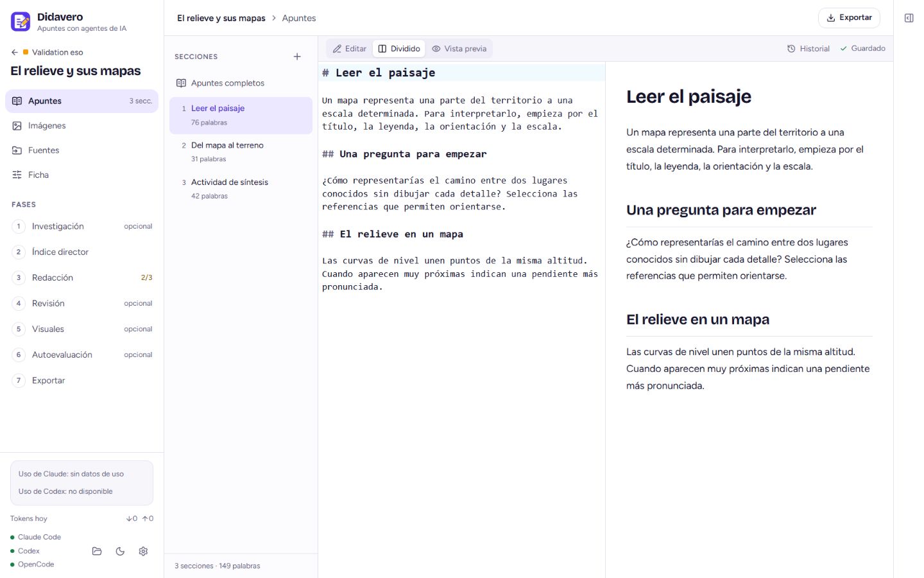The image size is (924, 578).
Task: Open phase 3 Redacción
Action: pyautogui.click(x=81, y=277)
